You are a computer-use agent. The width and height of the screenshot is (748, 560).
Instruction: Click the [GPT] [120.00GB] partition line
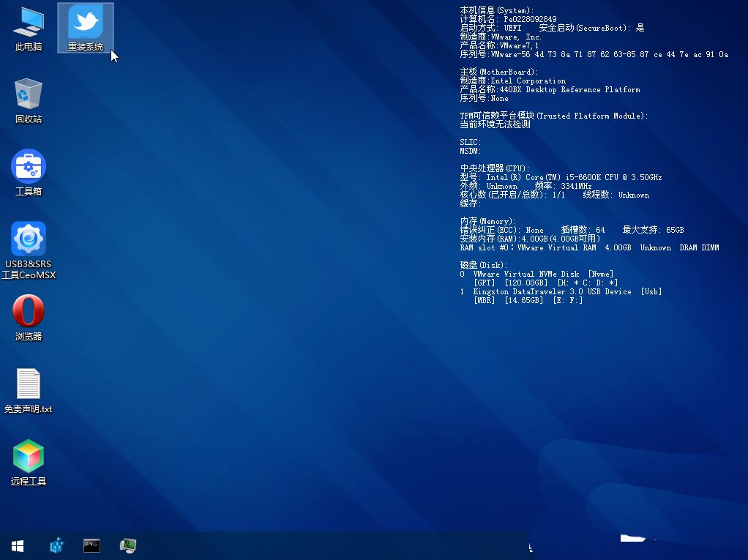pos(546,283)
